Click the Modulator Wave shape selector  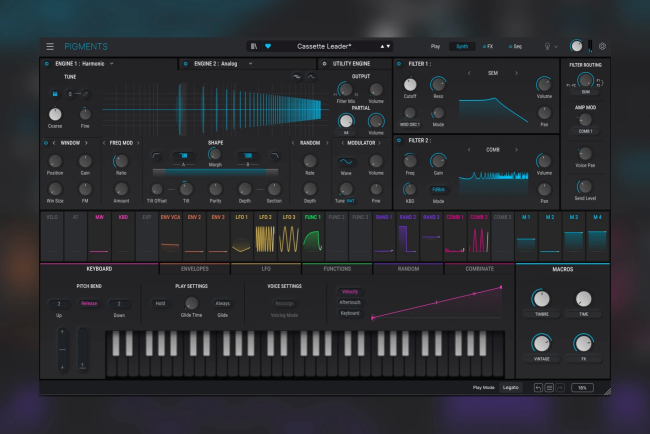pos(346,162)
